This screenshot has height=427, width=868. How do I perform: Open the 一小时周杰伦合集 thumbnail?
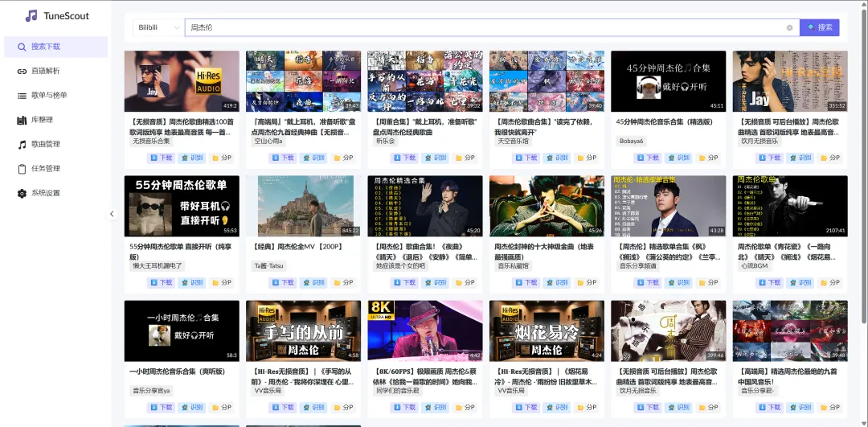[x=182, y=331]
